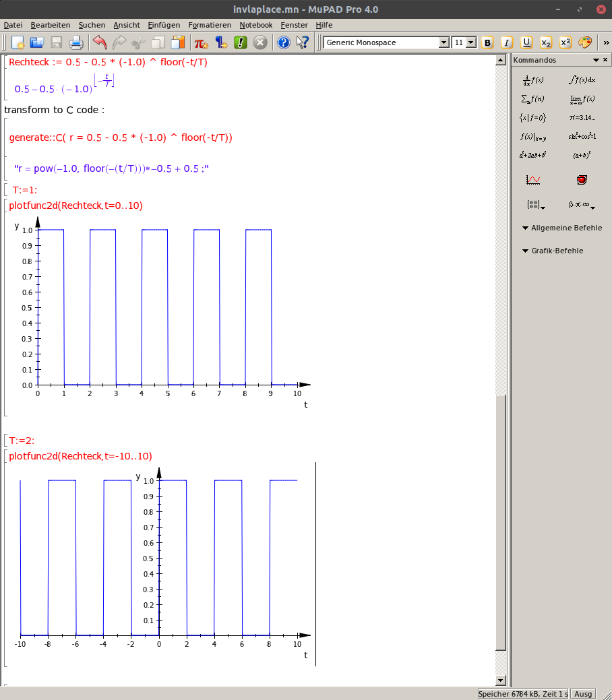The height and width of the screenshot is (700, 612).
Task: Open the Bearbeiten menu
Action: tap(51, 25)
